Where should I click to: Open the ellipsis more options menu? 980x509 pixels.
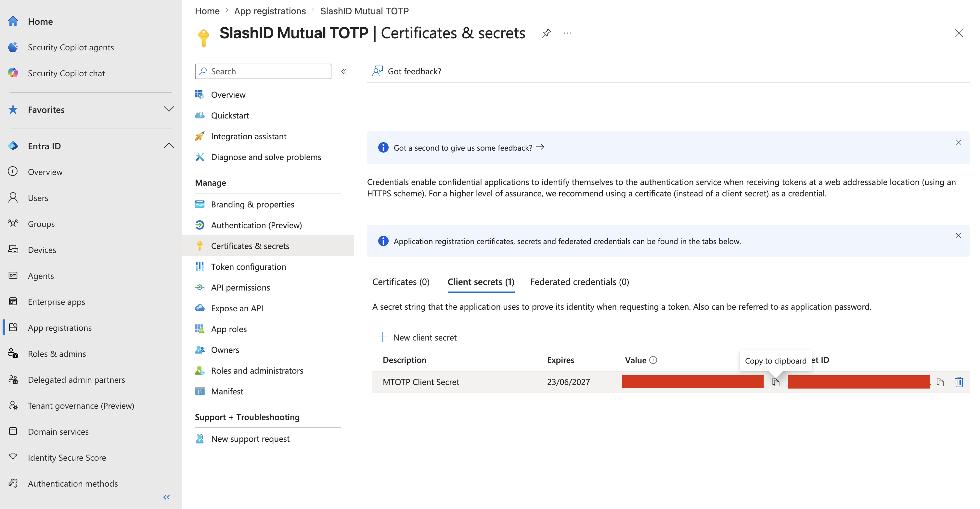(567, 33)
